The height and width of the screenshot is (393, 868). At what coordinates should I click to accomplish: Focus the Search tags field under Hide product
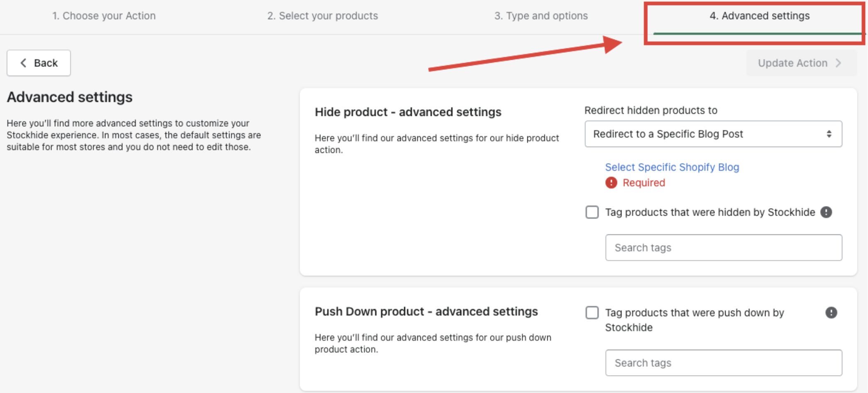click(723, 248)
